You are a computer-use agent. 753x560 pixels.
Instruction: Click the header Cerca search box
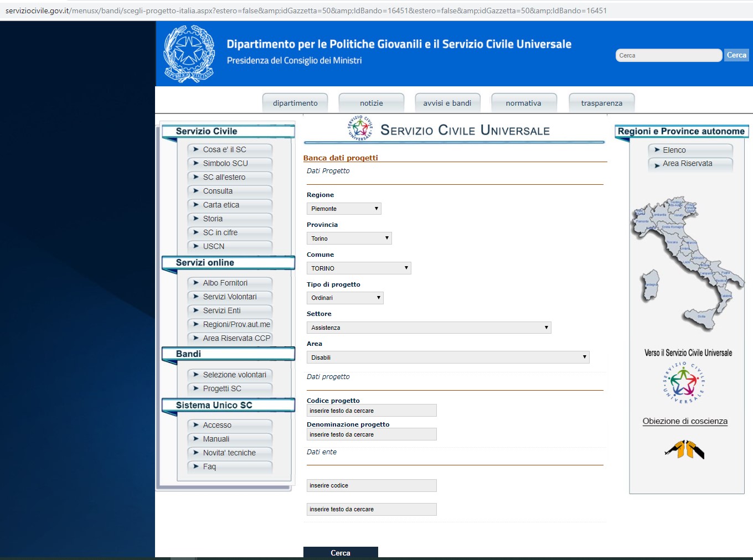click(668, 55)
